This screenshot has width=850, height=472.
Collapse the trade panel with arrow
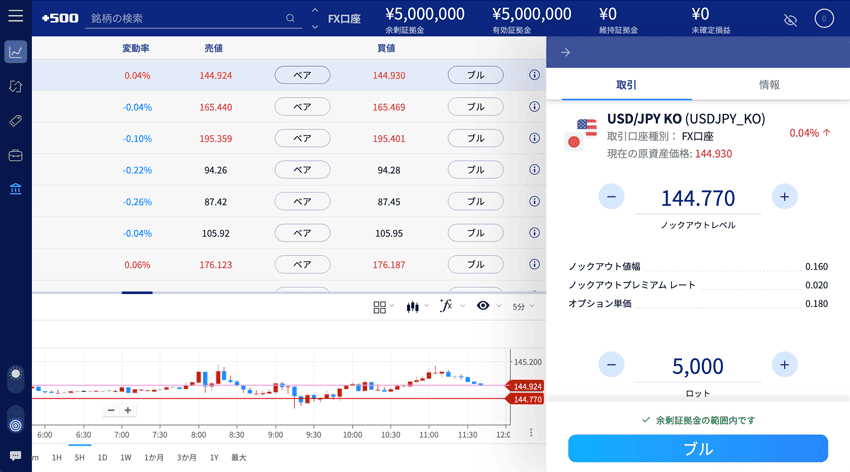click(x=565, y=53)
